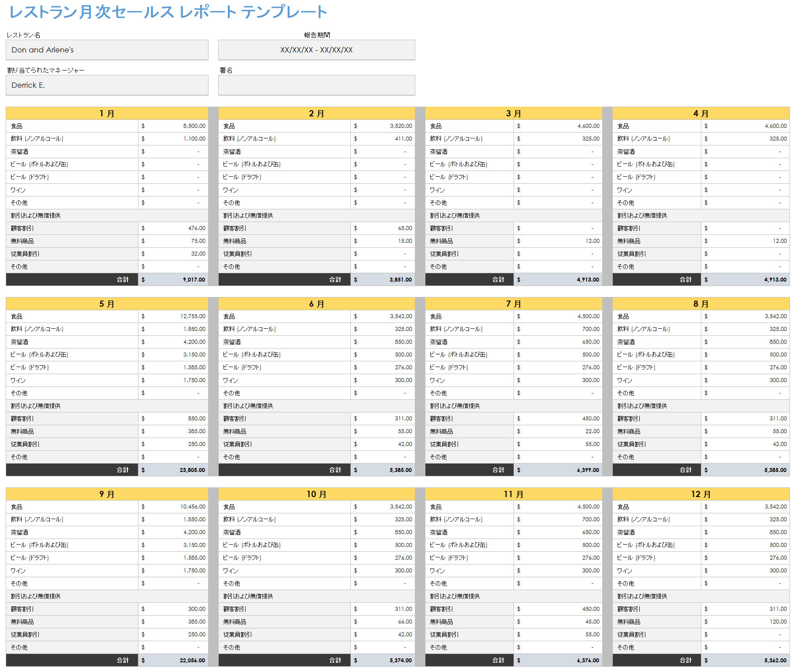Click the 顧客割引 label in 8 月 table
This screenshot has height=672, width=801.
point(629,419)
